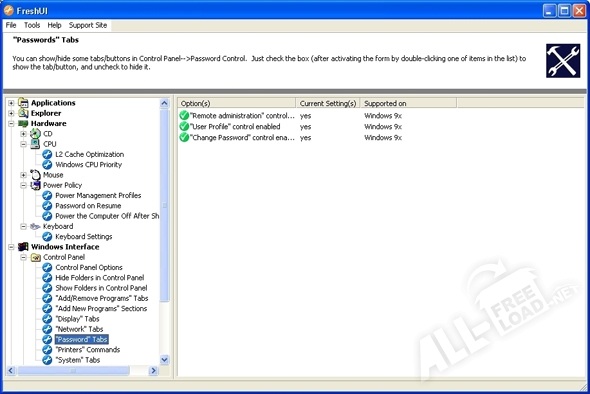
Task: Click icon beside "Display" Tabs
Action: point(47,319)
